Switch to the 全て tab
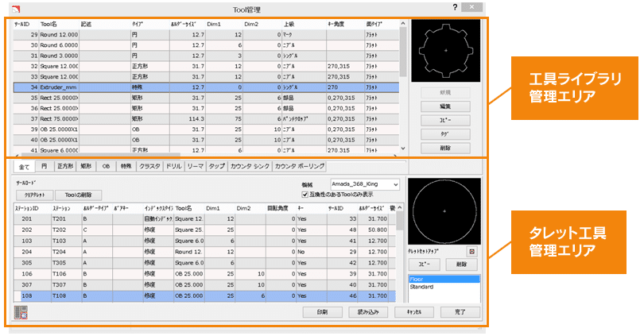This screenshot has height=336, width=644. point(24,167)
